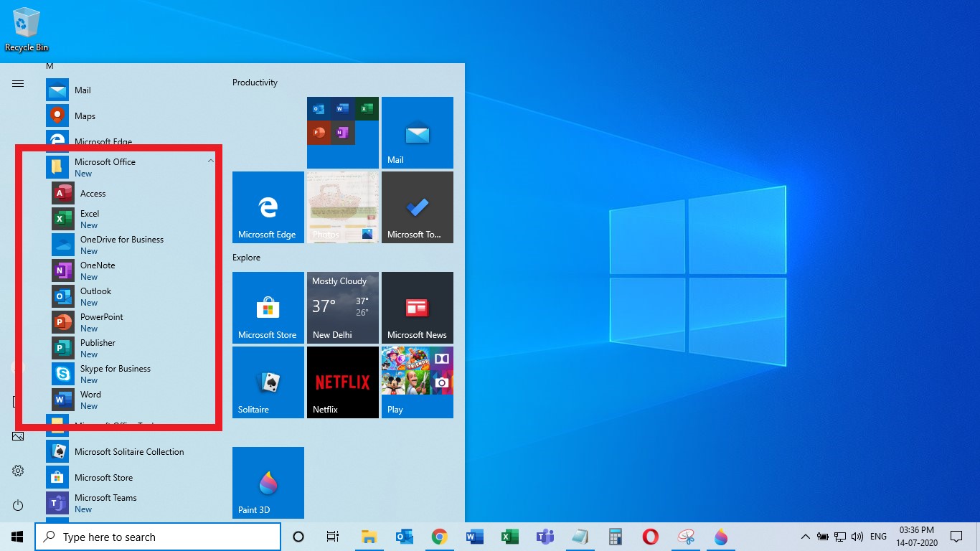980x551 pixels.
Task: Open the clock and calendar flyout
Action: tap(916, 537)
